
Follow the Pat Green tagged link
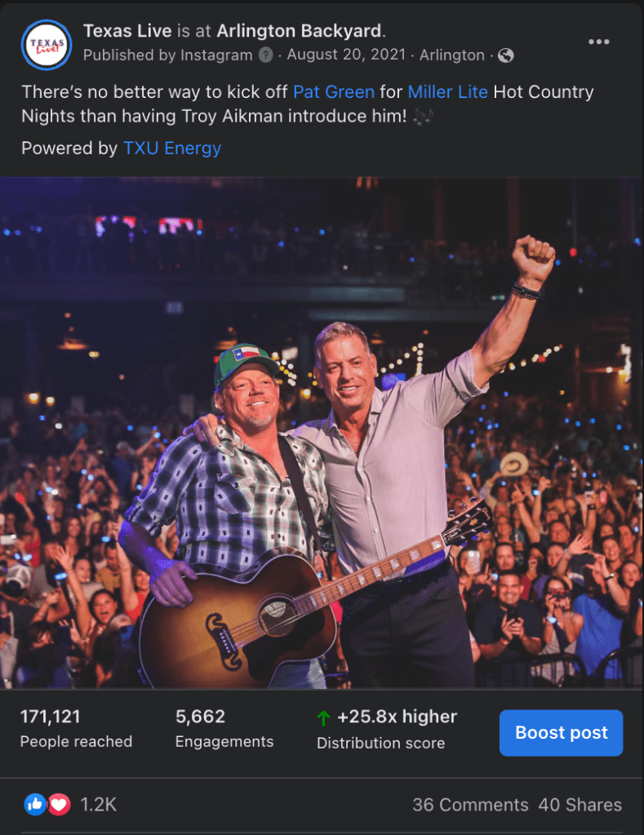(x=334, y=91)
